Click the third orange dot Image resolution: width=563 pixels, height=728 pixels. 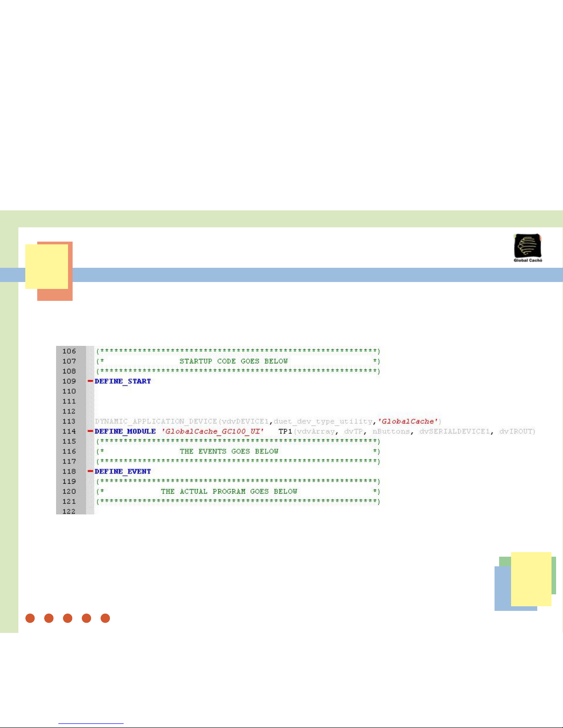pyautogui.click(x=68, y=618)
